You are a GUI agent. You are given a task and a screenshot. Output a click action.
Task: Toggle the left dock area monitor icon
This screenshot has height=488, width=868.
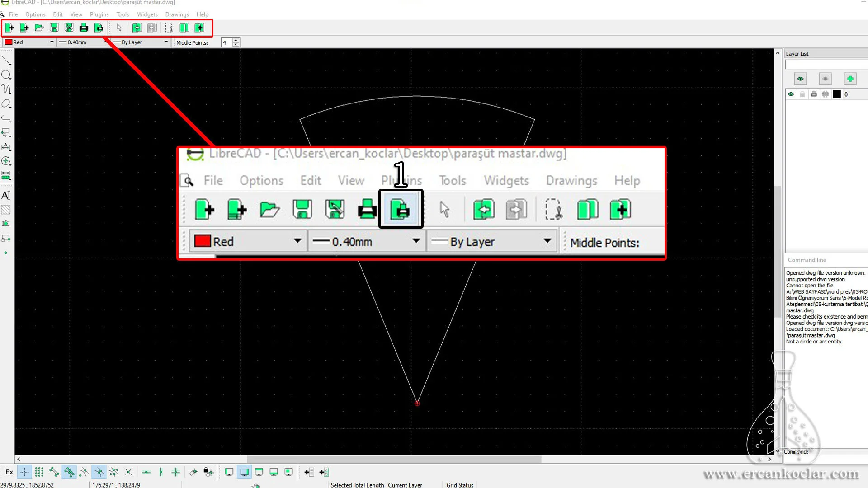tap(229, 472)
